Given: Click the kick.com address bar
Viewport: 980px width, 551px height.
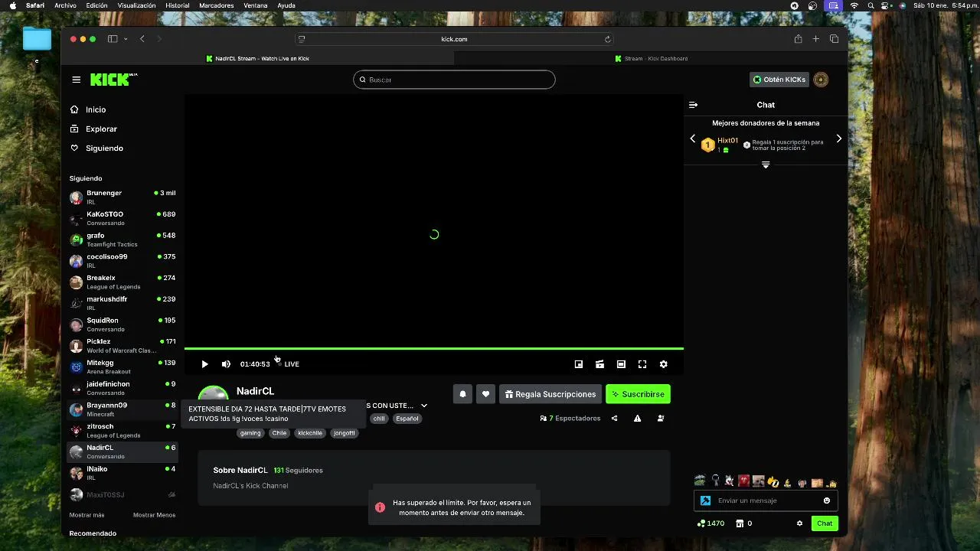Looking at the screenshot, I should [454, 39].
